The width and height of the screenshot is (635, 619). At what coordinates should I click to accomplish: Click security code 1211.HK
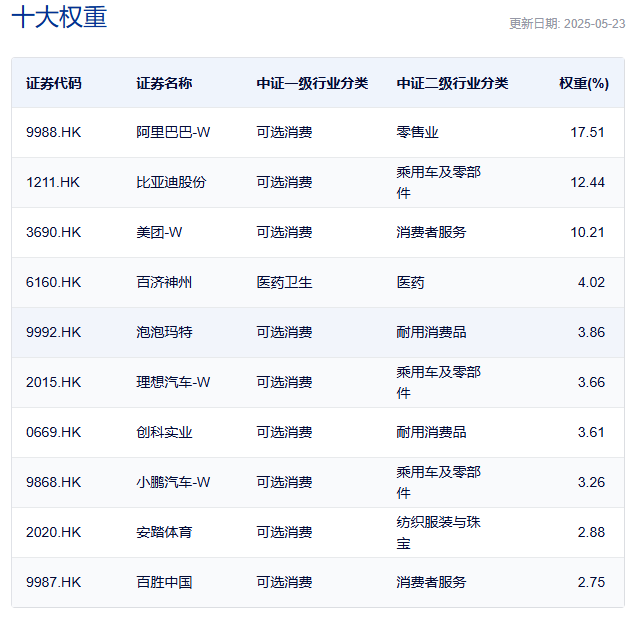(x=53, y=182)
